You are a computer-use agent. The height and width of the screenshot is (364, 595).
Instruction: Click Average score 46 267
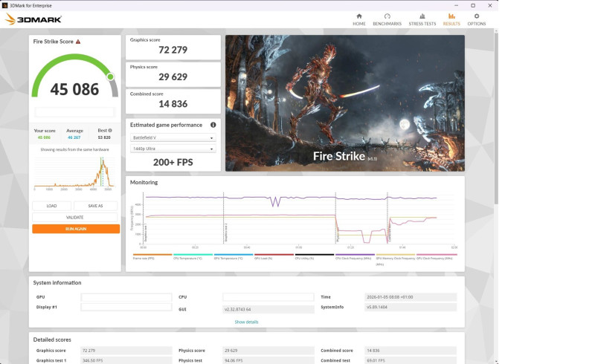[74, 137]
